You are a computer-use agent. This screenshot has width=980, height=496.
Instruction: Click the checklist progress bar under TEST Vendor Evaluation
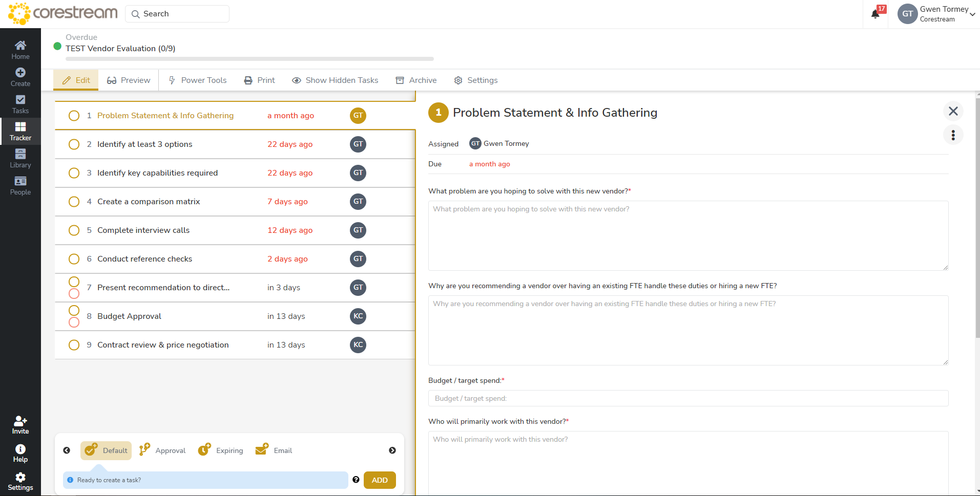(x=249, y=58)
